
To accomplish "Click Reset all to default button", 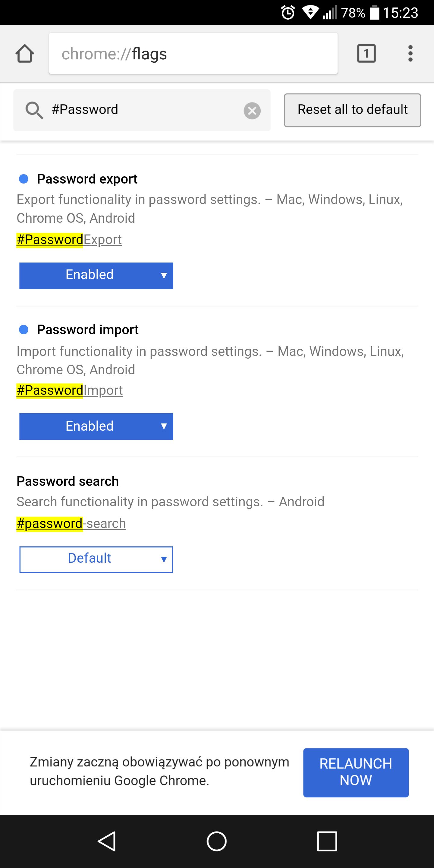I will 352,110.
